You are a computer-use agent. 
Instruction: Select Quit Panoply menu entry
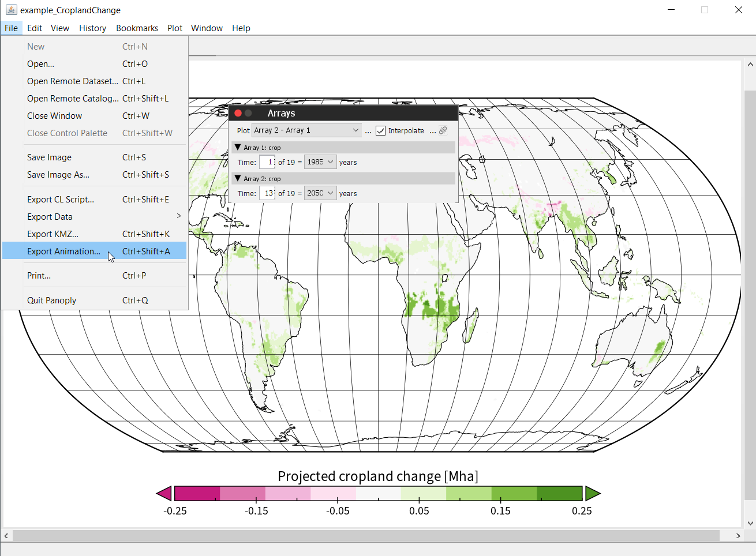point(95,300)
